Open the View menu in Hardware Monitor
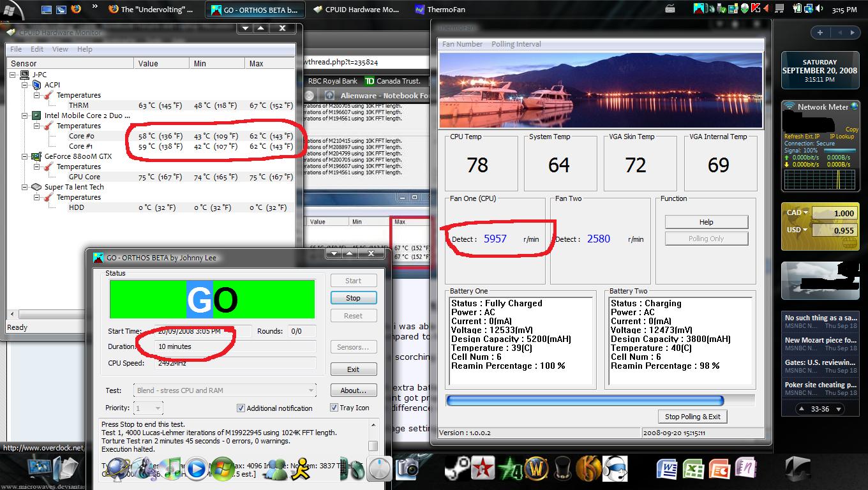Image resolution: width=868 pixels, height=490 pixels. click(60, 49)
